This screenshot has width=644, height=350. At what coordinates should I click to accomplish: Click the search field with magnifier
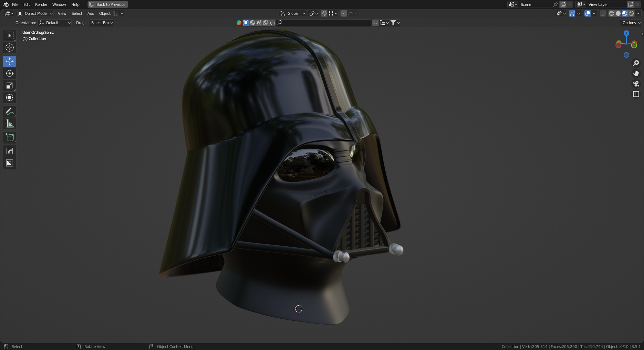324,23
